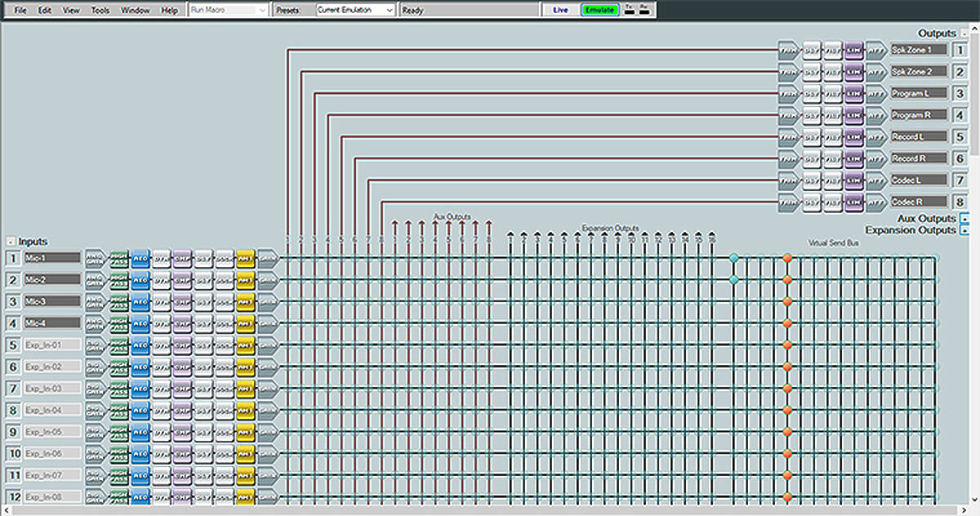Screen dimensions: 980x516
Task: Open the ATT block for Codec R
Action: click(875, 202)
